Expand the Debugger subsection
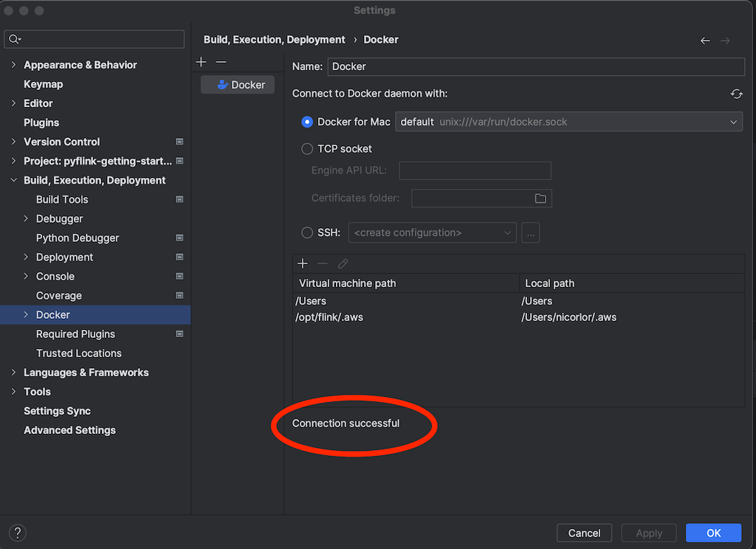This screenshot has width=756, height=549. pos(26,219)
